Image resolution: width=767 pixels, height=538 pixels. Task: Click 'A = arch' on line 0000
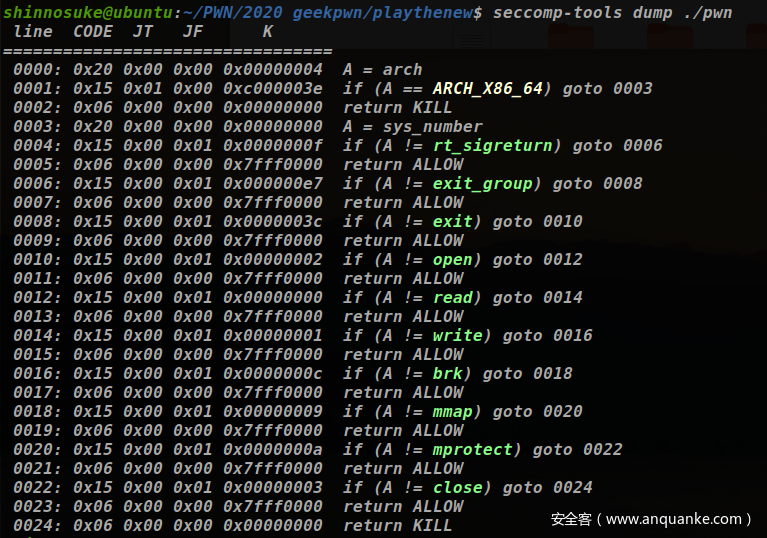click(x=382, y=69)
